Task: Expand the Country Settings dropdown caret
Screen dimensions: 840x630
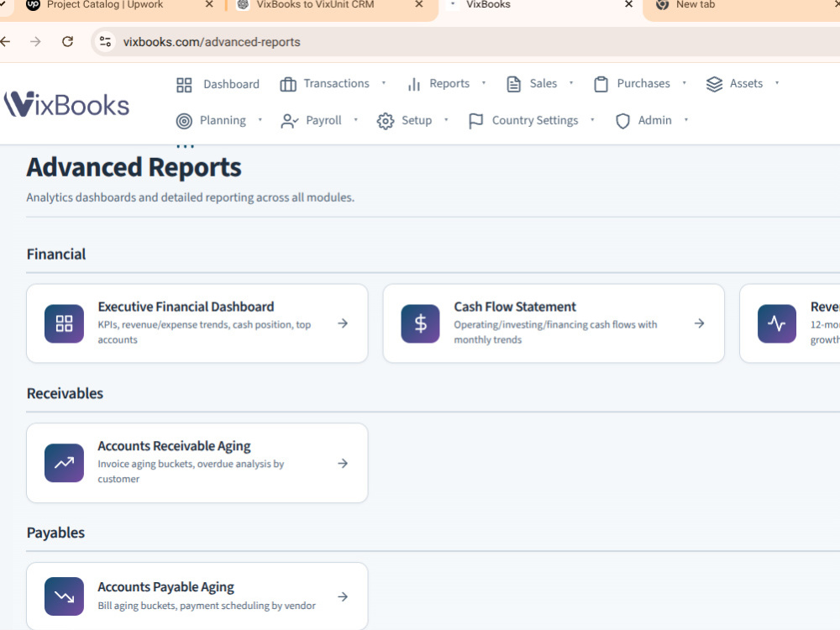Action: tap(592, 120)
